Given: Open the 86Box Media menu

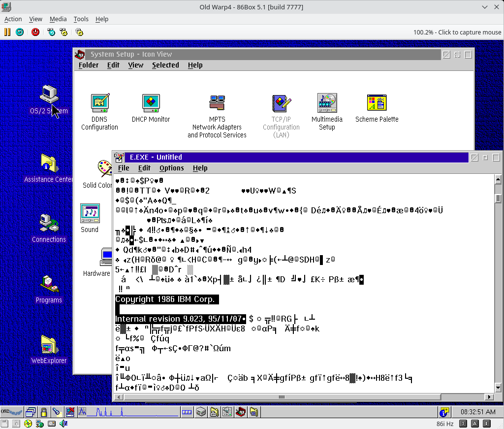Looking at the screenshot, I should point(58,19).
